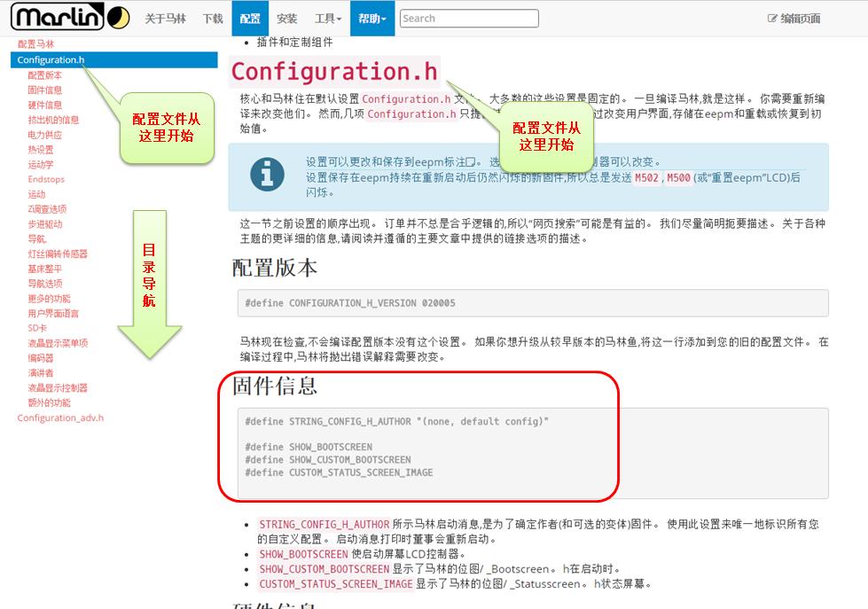The height and width of the screenshot is (609, 868).
Task: Toggle the dark mode moon icon
Action: [x=117, y=17]
